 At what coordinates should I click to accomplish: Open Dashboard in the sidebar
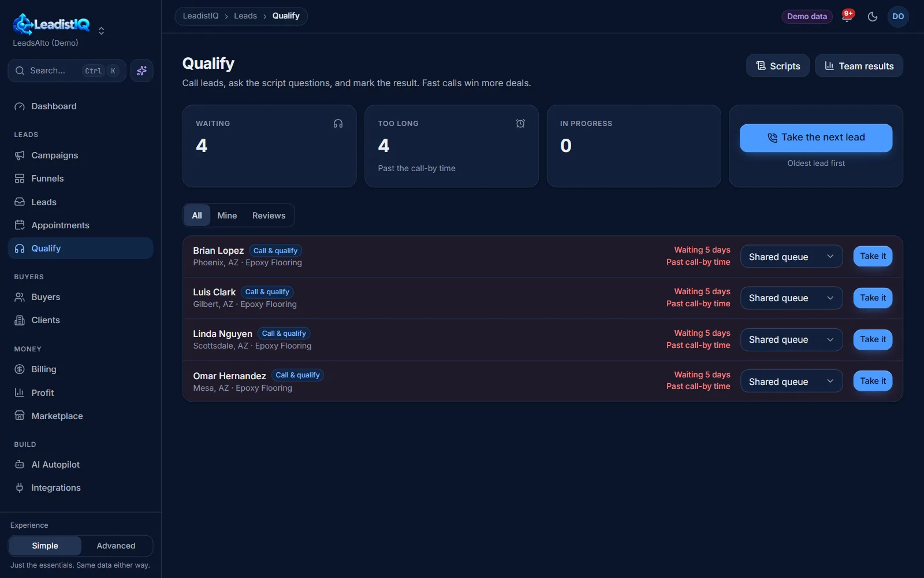[80, 106]
